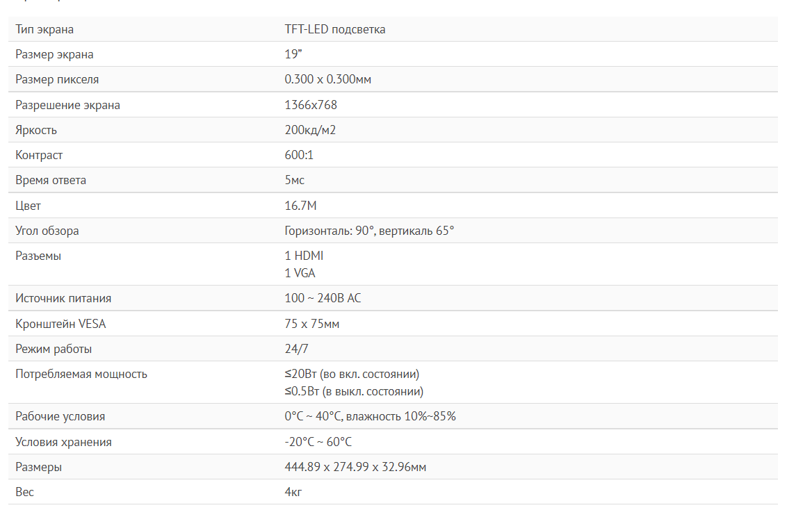The height and width of the screenshot is (510, 812).
Task: Click the "Тип экрана" row label
Action: click(44, 29)
